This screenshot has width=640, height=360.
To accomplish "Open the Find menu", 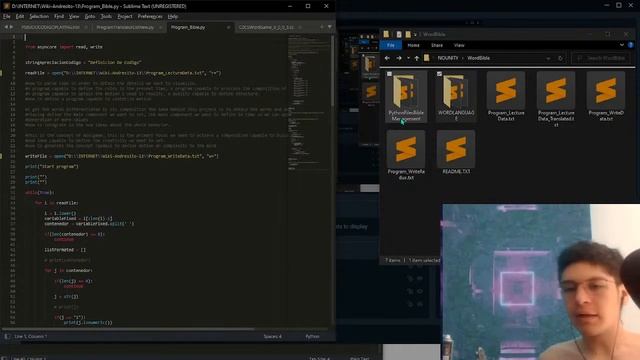I will (59, 16).
